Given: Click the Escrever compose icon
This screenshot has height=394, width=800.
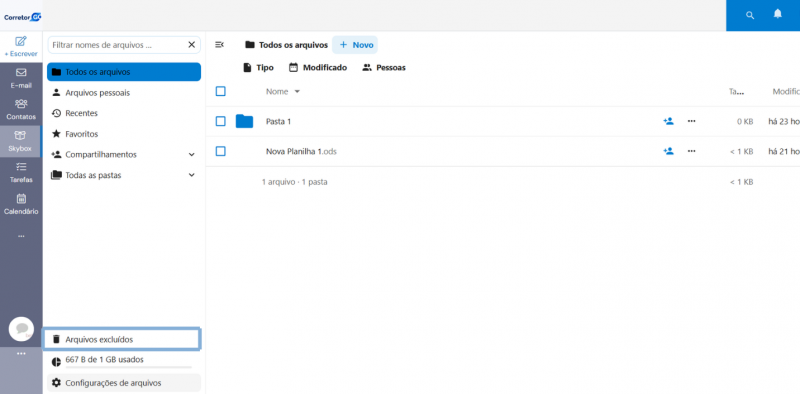Looking at the screenshot, I should click(x=21, y=41).
